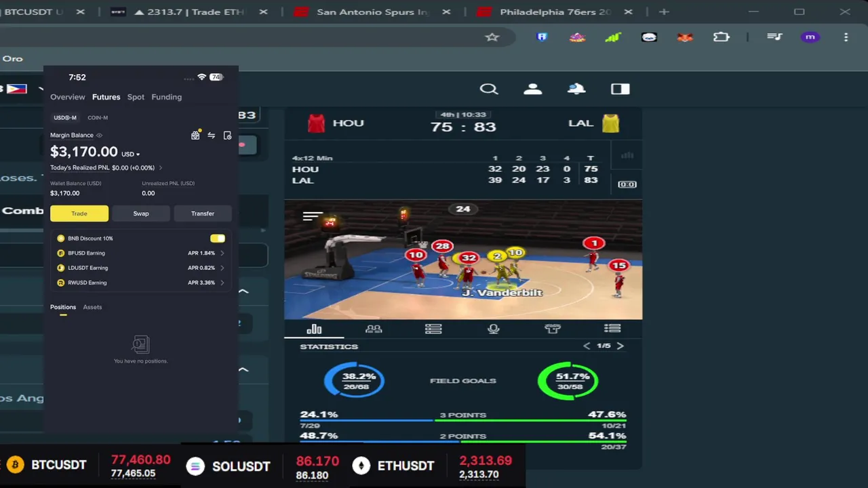Open the LDUSDT Earning row chevron
Viewport: 868px width, 488px height.
[222, 268]
